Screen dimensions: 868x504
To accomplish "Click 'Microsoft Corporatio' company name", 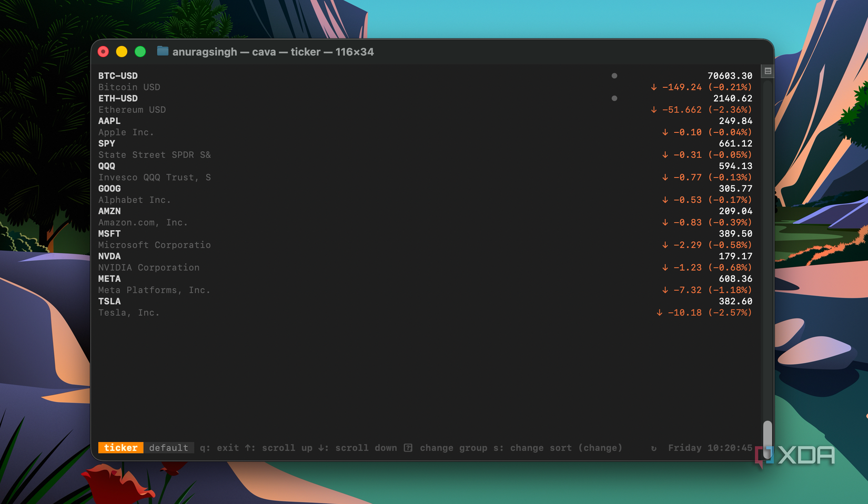I will 155,245.
